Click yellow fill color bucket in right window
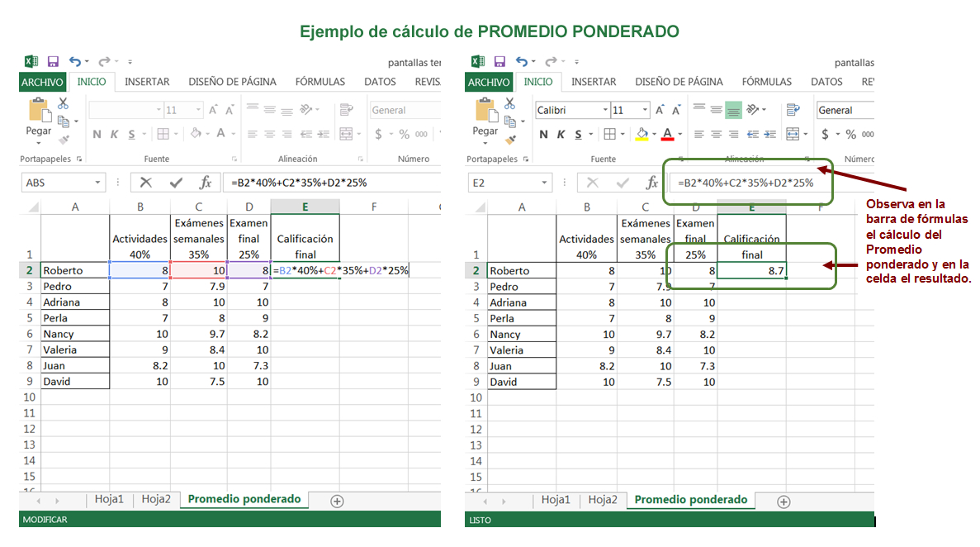The height and width of the screenshot is (547, 980). pos(641,134)
